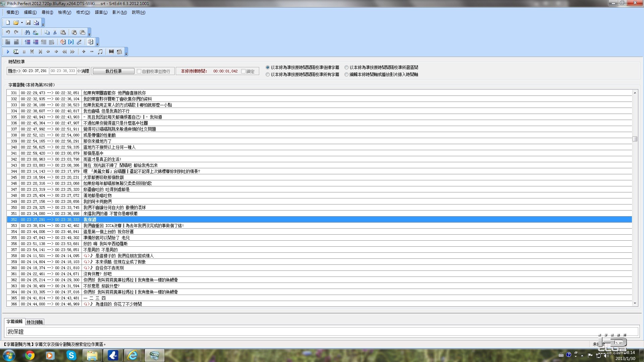The image size is (644, 362).
Task: Click the blue bracketed play icon
Action: click(x=71, y=42)
